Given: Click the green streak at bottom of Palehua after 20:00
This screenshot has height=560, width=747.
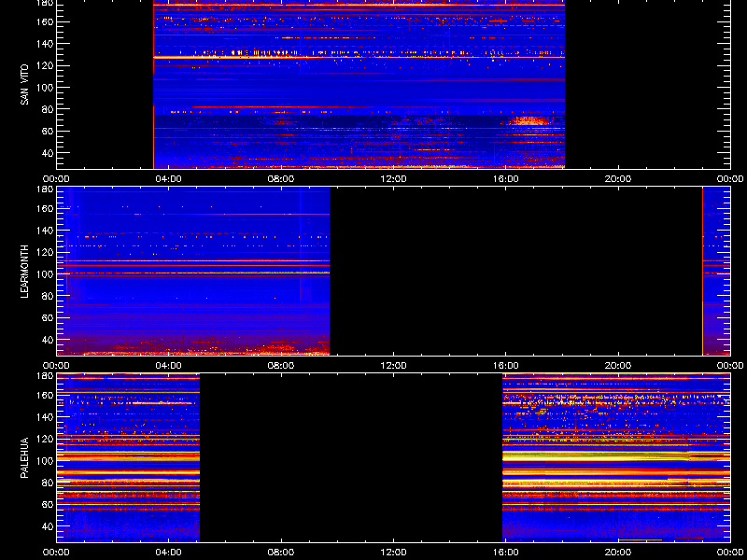Looking at the screenshot, I should (641, 540).
